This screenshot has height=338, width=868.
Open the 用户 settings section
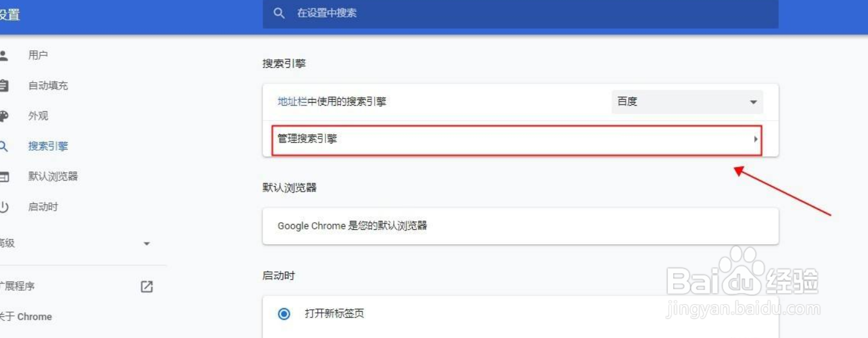click(38, 55)
